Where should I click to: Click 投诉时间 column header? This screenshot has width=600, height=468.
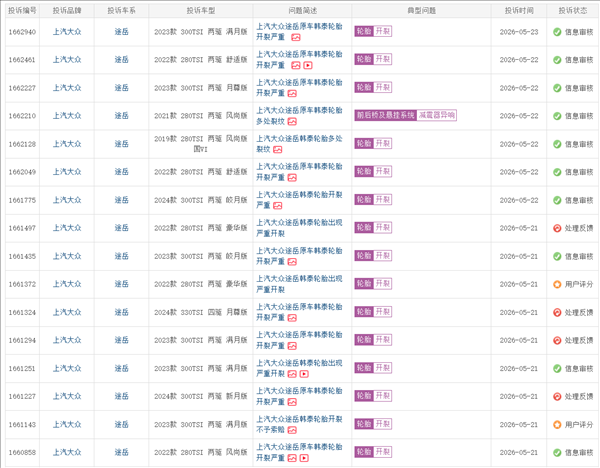[x=519, y=11]
